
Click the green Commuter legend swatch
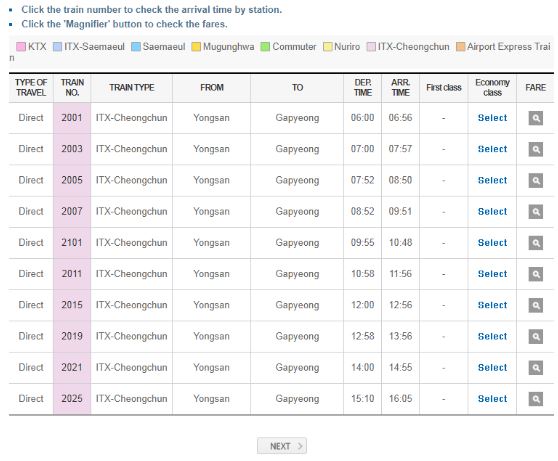(x=265, y=47)
